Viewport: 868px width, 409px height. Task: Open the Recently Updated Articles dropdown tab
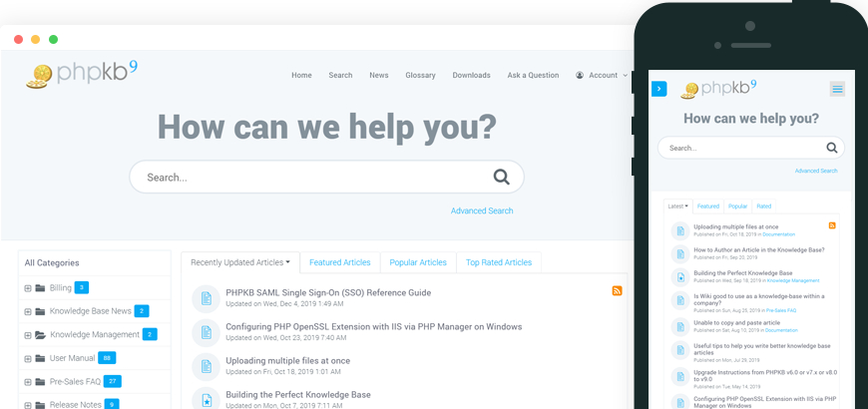point(240,262)
